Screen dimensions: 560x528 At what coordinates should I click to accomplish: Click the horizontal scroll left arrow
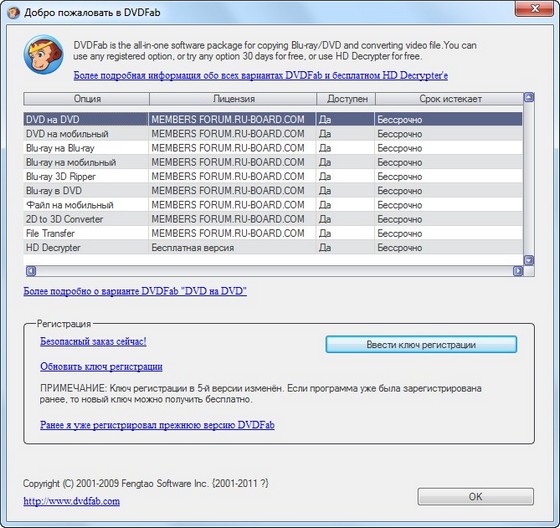pos(31,271)
